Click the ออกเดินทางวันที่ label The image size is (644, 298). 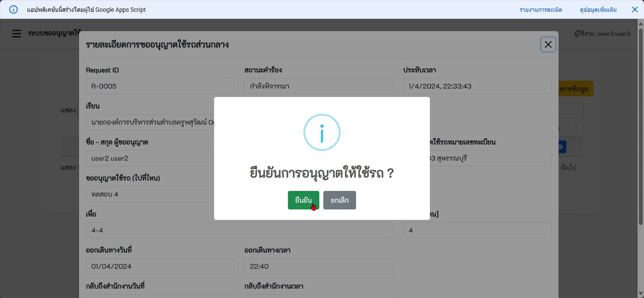(109, 250)
